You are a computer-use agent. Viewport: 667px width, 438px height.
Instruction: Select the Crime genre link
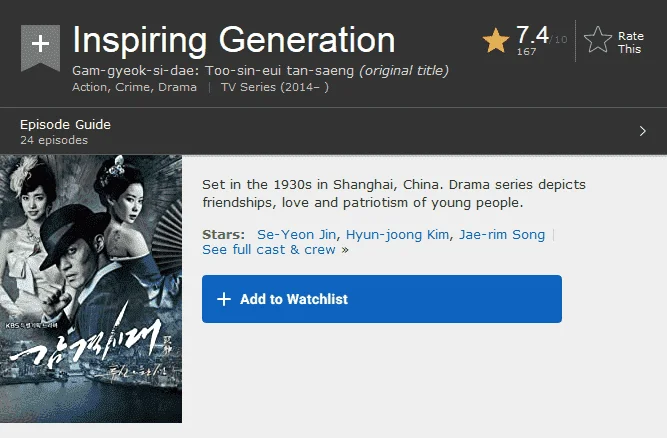(x=133, y=87)
